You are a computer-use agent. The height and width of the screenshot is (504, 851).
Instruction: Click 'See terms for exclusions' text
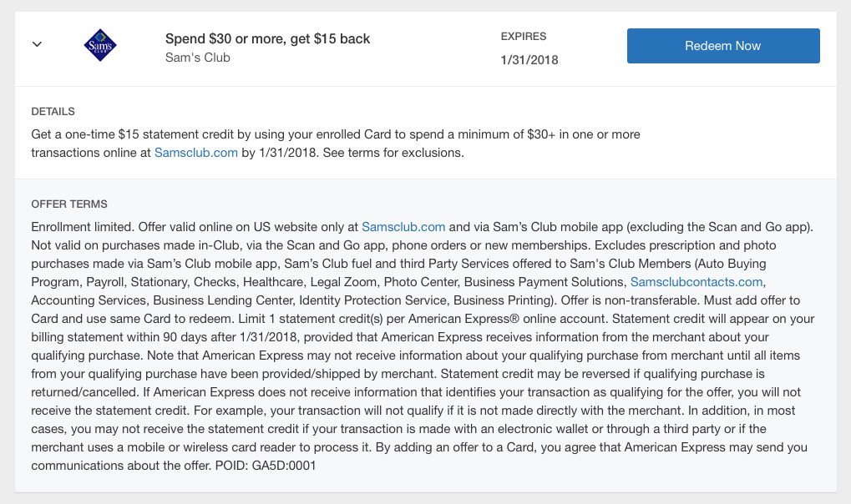(x=393, y=153)
